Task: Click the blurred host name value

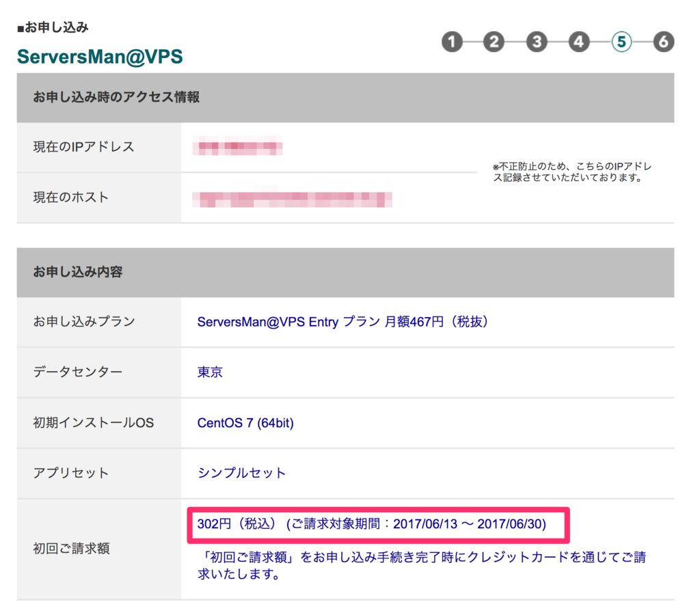Action: [x=293, y=199]
